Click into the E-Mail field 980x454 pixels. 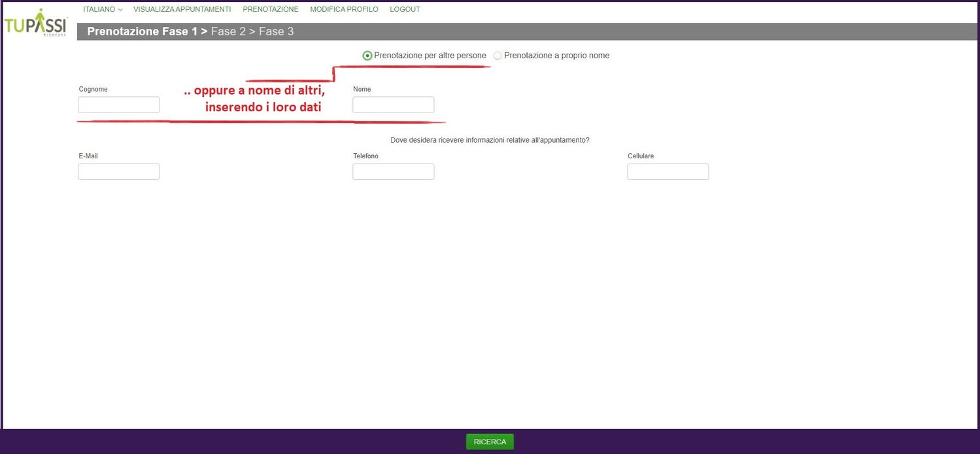[119, 171]
